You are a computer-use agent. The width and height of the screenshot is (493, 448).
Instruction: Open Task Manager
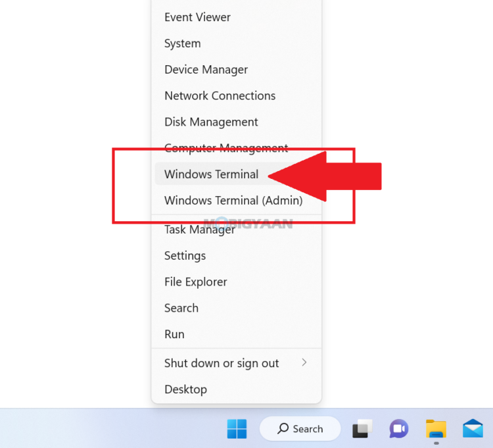pos(237,230)
